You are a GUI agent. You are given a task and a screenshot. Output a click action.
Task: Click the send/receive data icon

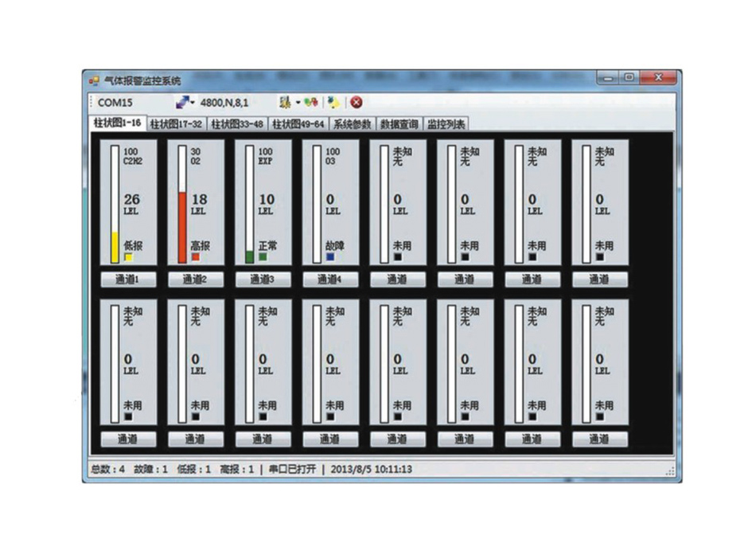pyautogui.click(x=310, y=102)
